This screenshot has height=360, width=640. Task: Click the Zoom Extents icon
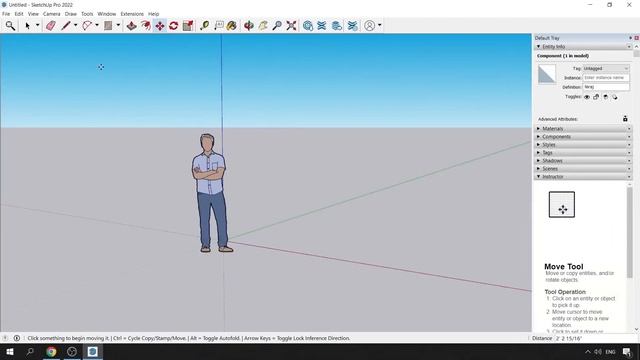click(291, 26)
